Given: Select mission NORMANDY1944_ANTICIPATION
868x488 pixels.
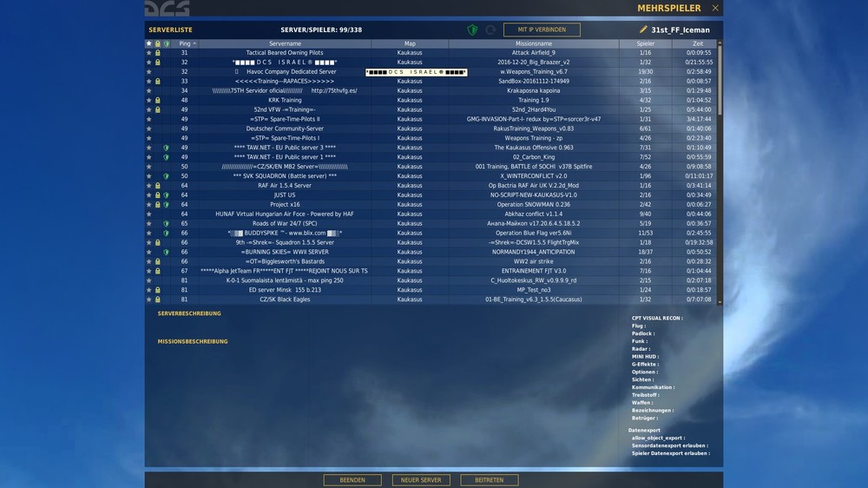Looking at the screenshot, I should [x=534, y=252].
